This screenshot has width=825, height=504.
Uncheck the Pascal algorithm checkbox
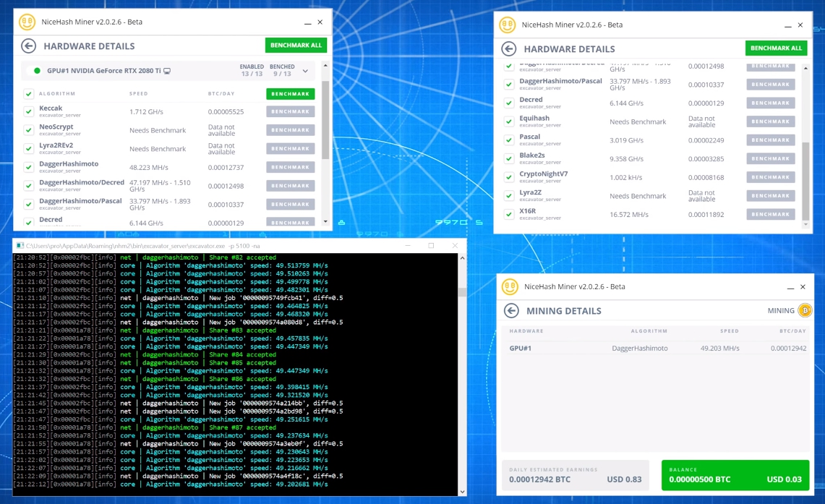tap(509, 140)
